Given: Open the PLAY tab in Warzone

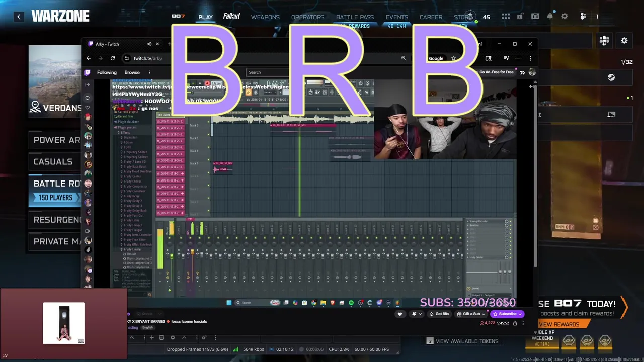Looking at the screenshot, I should tap(205, 17).
